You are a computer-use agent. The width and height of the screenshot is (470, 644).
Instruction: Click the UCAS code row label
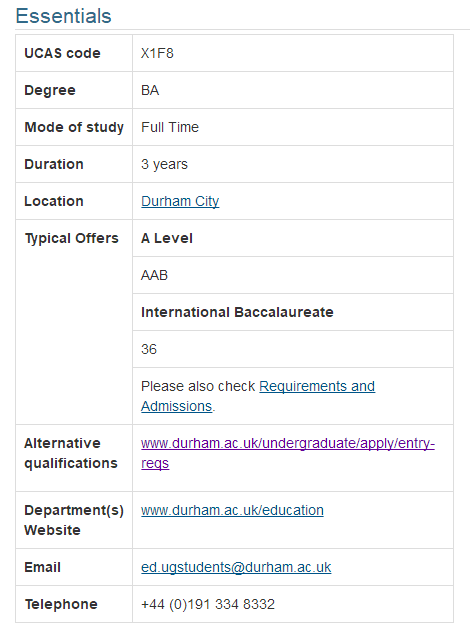pyautogui.click(x=62, y=53)
